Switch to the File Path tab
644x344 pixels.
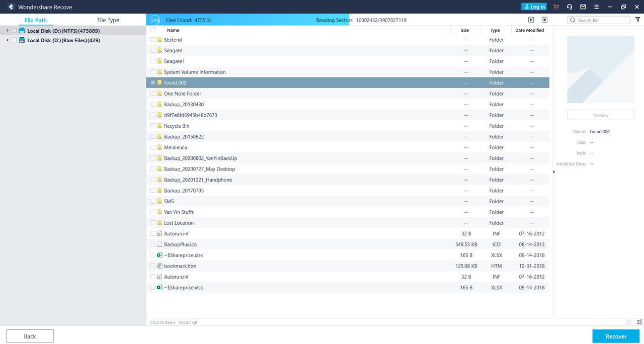[x=36, y=20]
